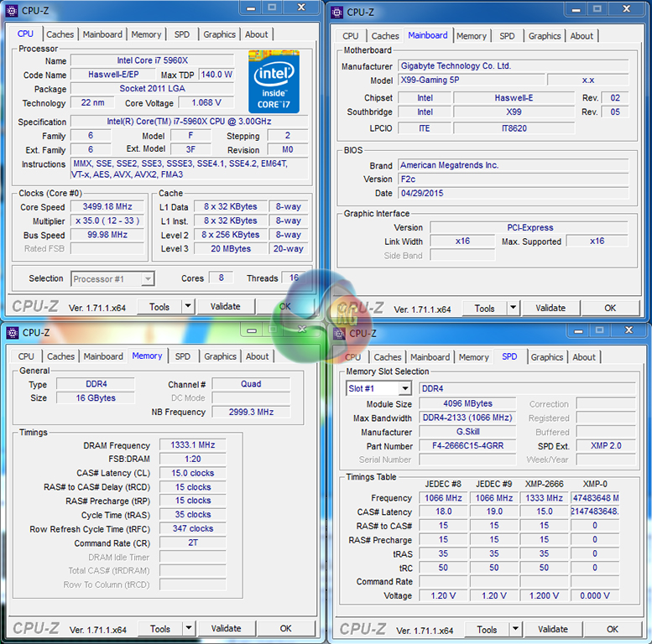The width and height of the screenshot is (652, 644).
Task: Open the Graphics tab in the Mainboard window
Action: [544, 36]
